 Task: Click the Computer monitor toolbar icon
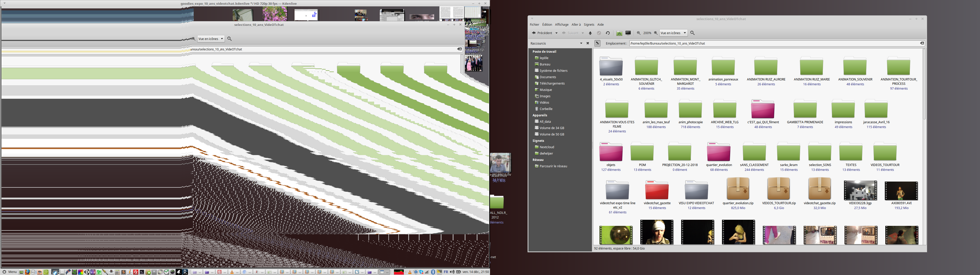point(628,33)
